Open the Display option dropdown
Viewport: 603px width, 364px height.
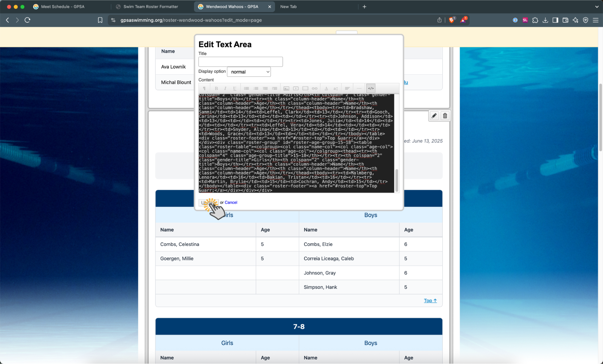(x=249, y=72)
